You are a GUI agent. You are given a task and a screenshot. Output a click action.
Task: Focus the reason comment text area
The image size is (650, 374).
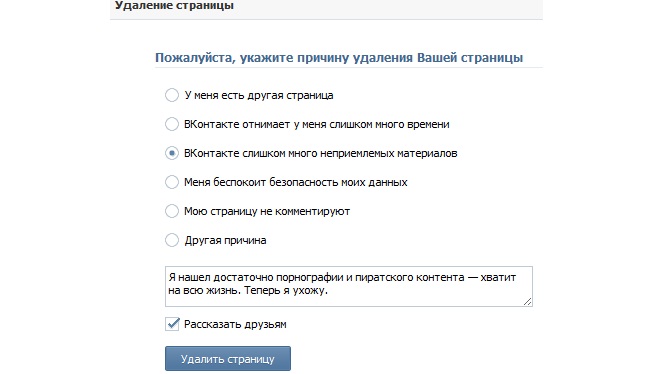click(x=349, y=287)
